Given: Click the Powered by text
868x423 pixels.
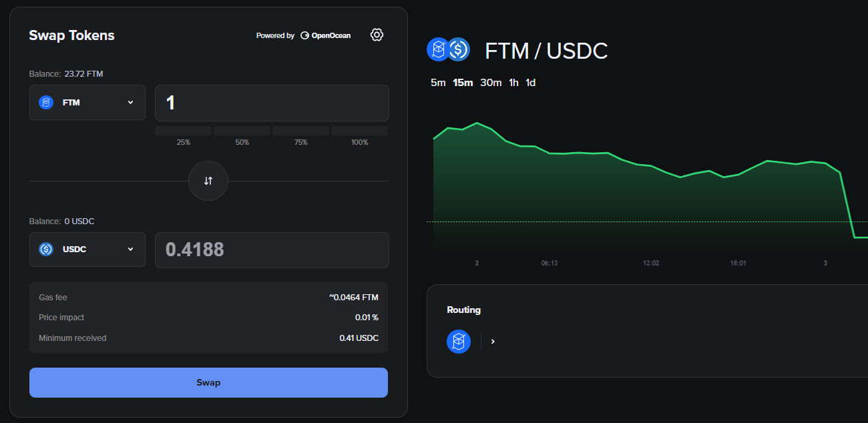Looking at the screenshot, I should click(275, 35).
